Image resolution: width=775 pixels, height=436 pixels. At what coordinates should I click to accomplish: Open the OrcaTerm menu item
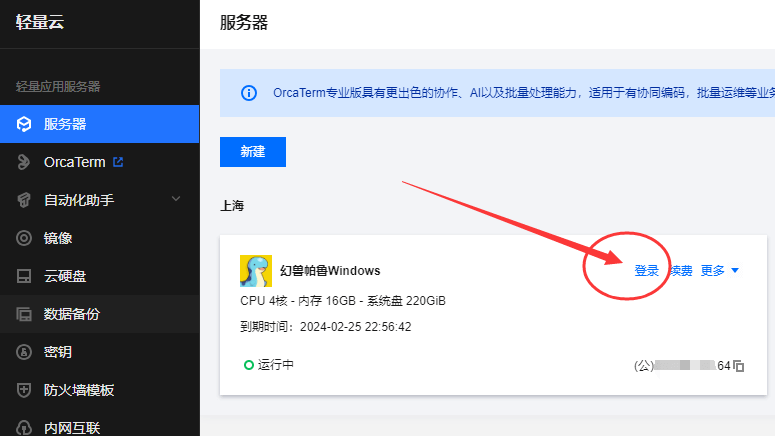click(x=99, y=162)
